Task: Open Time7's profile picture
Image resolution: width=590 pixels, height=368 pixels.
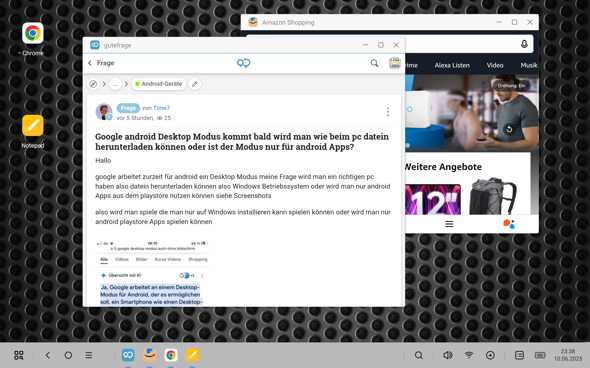Action: click(x=104, y=112)
